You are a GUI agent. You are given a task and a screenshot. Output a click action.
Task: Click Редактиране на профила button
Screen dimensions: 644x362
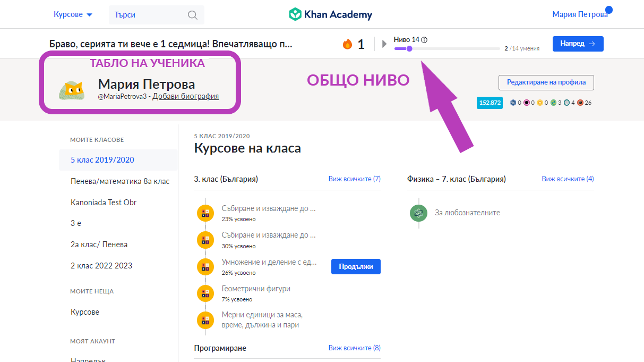point(546,82)
